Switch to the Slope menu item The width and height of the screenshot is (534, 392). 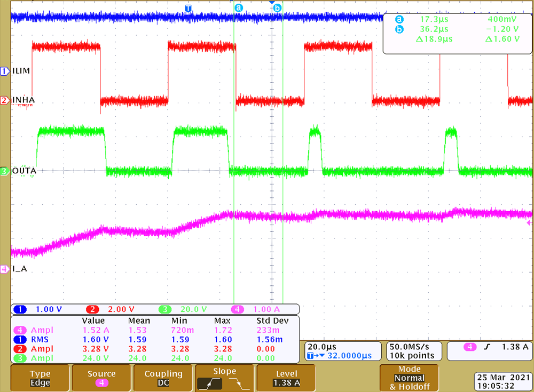coord(224,378)
